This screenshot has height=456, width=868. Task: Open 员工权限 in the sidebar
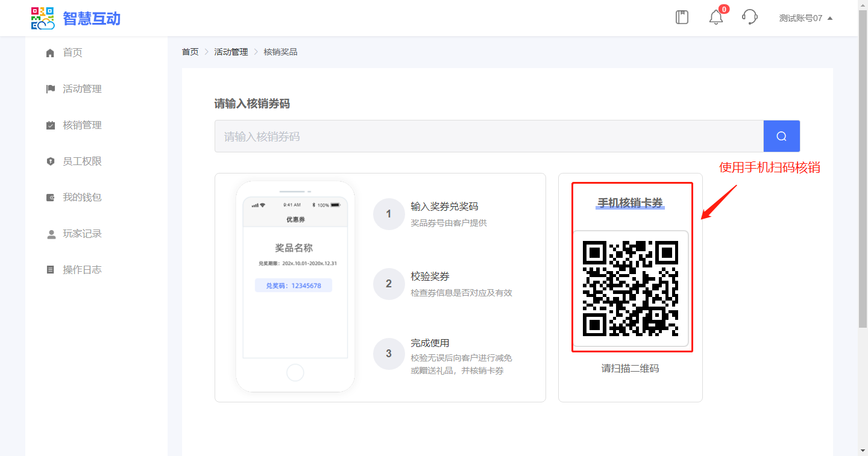point(82,161)
